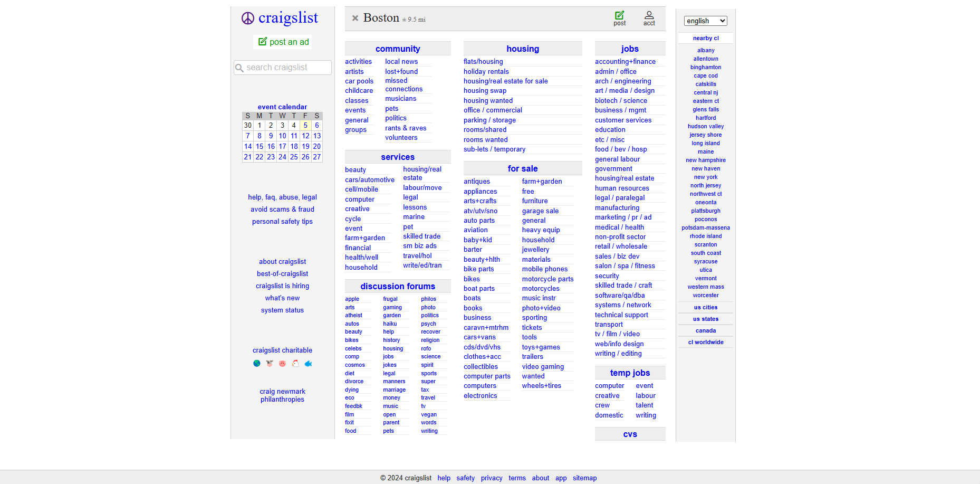
Task: Expand the us cities section
Action: 705,307
